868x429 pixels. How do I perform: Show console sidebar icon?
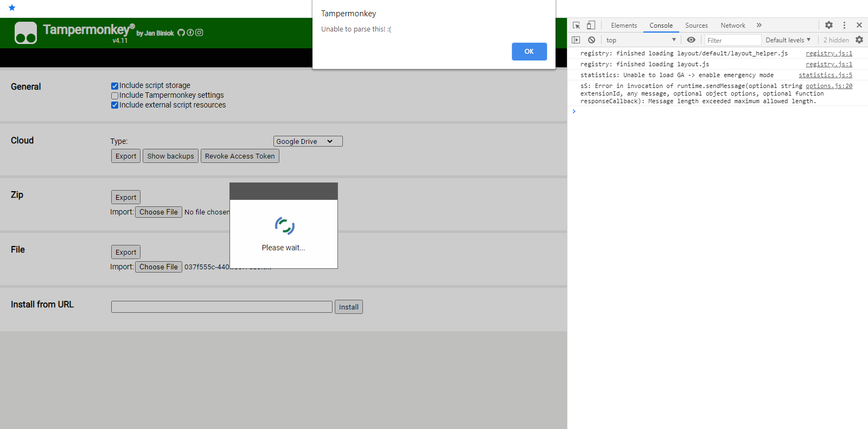[576, 40]
